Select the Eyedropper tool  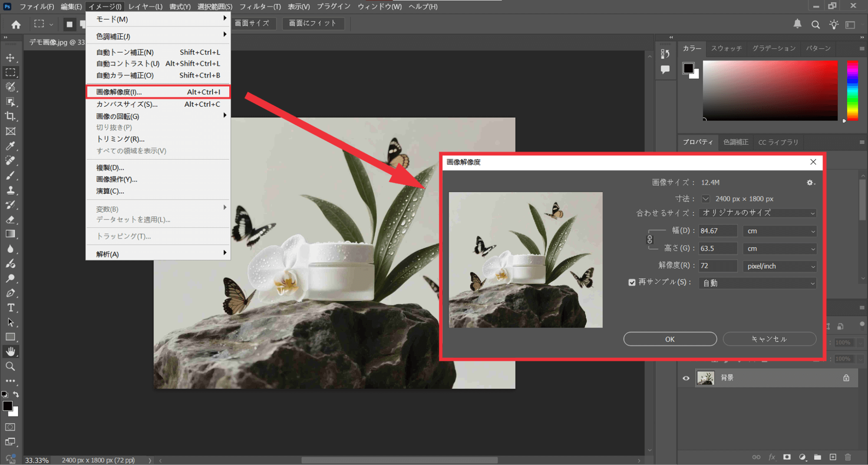click(x=10, y=146)
